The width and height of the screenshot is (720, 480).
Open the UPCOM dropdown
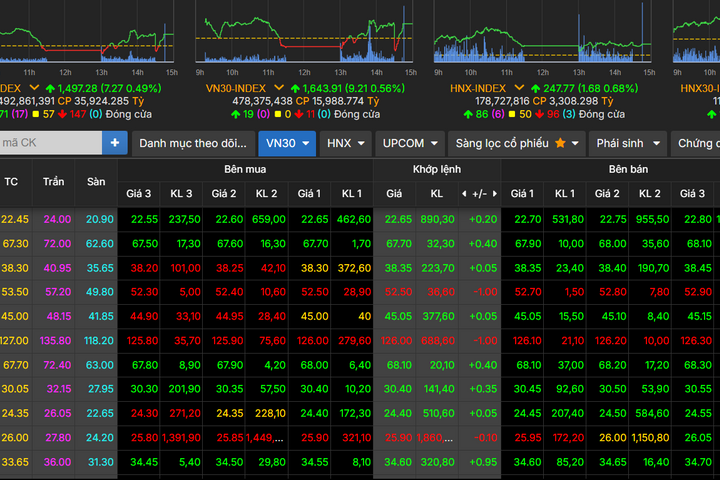[410, 143]
